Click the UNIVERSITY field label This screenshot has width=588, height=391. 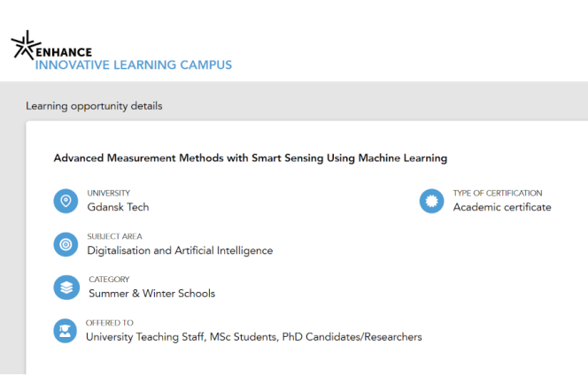click(x=108, y=193)
